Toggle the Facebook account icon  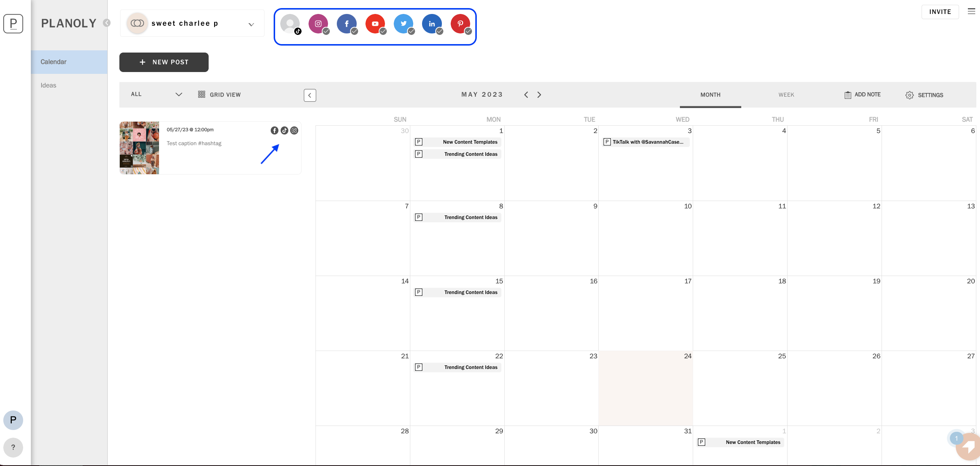tap(347, 24)
